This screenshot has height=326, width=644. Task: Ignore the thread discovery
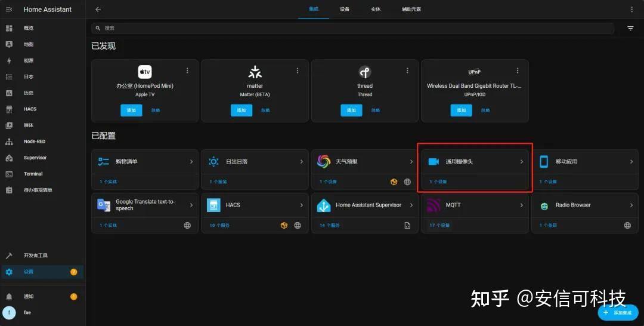coord(376,110)
